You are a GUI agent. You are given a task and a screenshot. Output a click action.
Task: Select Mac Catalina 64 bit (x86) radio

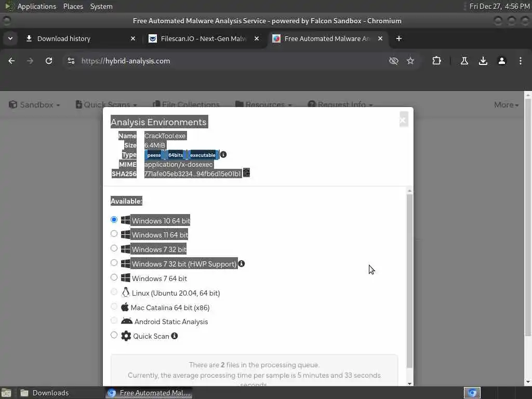click(x=114, y=307)
